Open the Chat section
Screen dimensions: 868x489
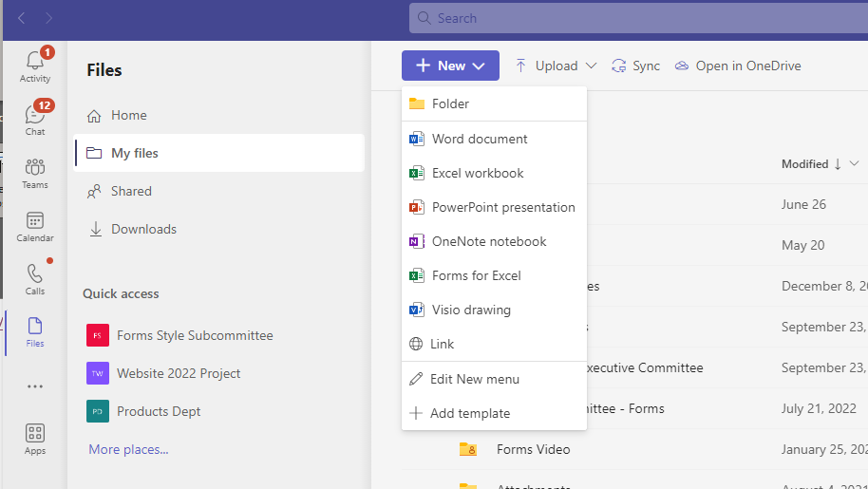(35, 119)
